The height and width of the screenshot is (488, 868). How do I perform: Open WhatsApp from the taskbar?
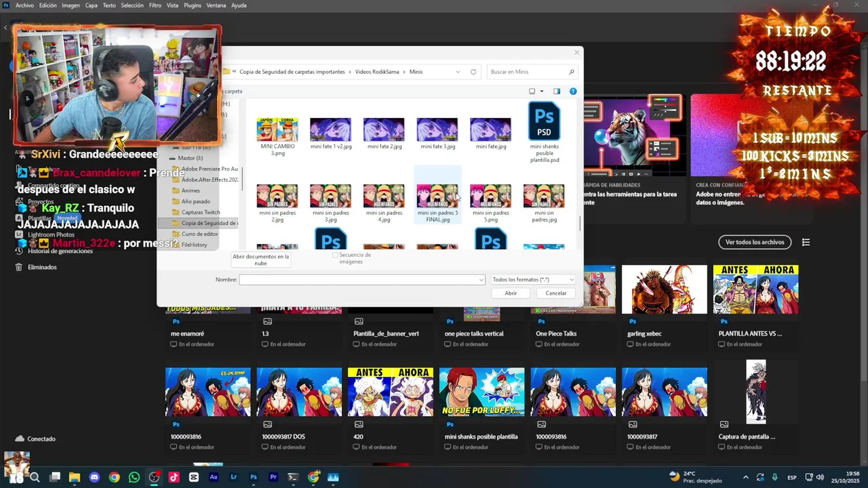pos(134,477)
